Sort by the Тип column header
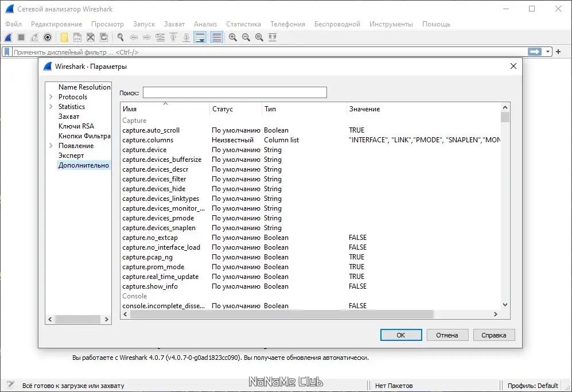This screenshot has height=392, width=572. point(304,109)
